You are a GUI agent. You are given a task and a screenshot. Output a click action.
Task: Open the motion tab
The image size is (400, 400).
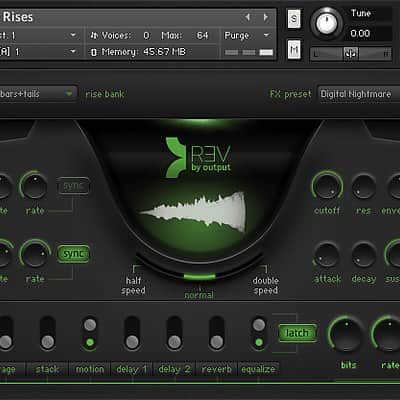click(89, 369)
